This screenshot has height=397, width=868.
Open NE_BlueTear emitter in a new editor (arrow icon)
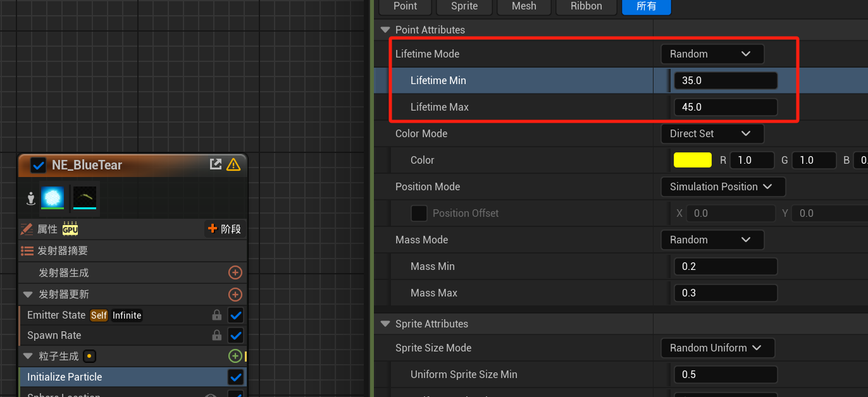[216, 164]
